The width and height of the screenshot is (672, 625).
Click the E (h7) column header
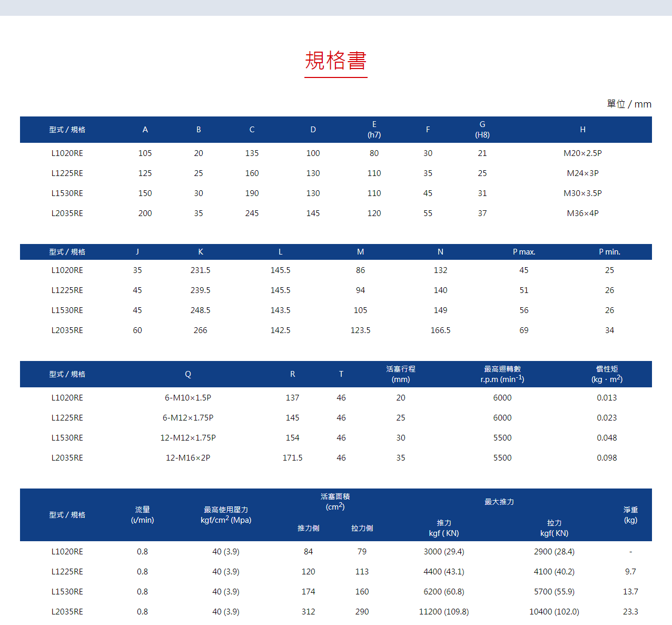[374, 129]
